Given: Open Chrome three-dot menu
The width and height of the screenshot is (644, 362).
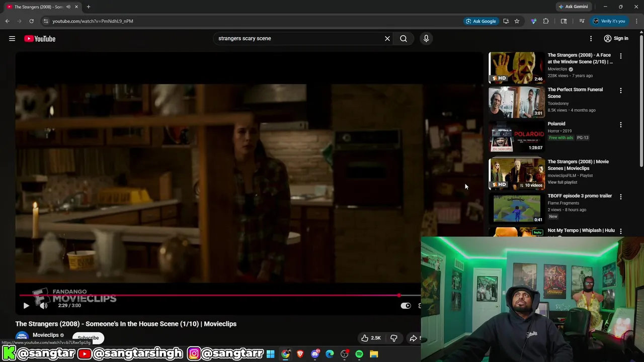Looking at the screenshot, I should pyautogui.click(x=636, y=21).
